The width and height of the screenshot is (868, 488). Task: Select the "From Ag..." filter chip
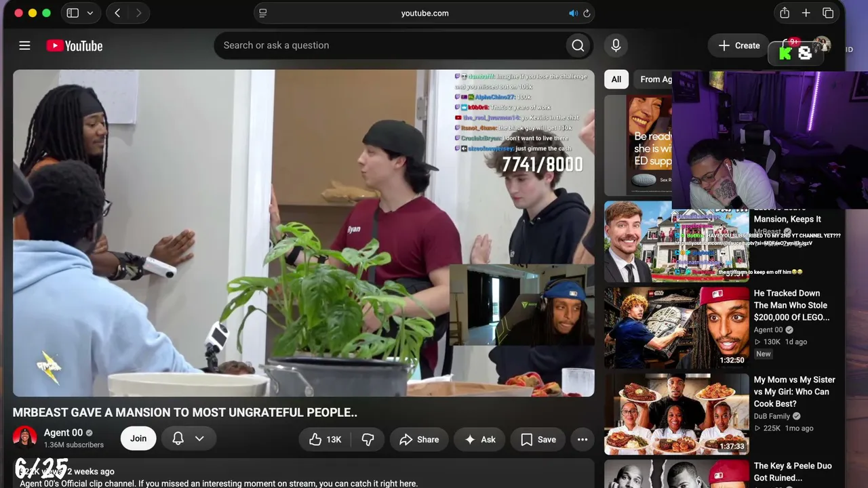[656, 79]
